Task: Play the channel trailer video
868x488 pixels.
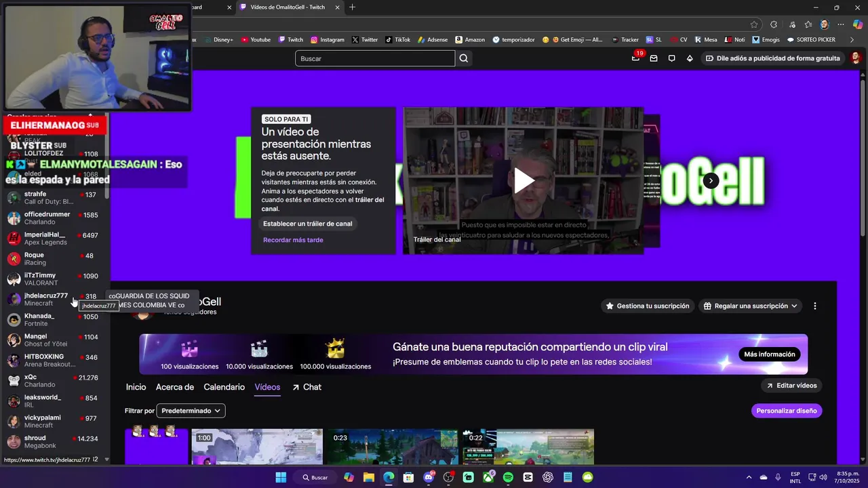Action: point(524,180)
